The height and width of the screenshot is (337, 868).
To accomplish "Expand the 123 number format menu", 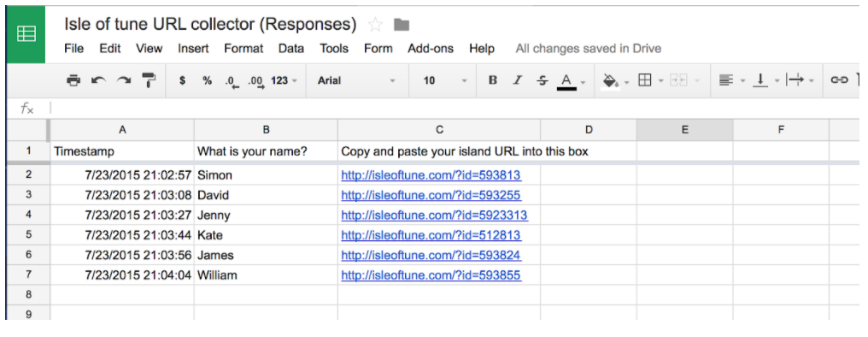I will [284, 80].
